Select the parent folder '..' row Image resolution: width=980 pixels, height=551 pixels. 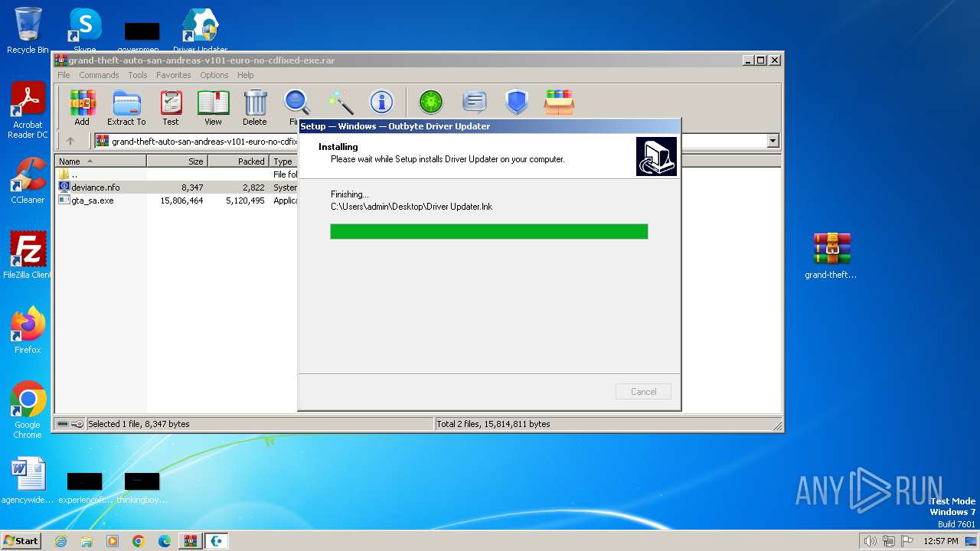(x=177, y=174)
